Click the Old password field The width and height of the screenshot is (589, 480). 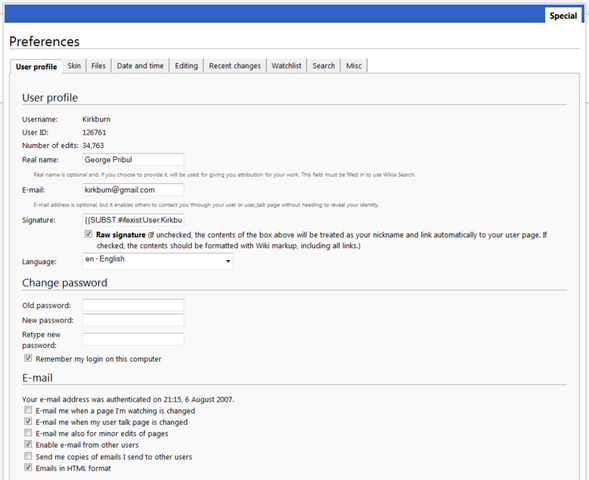(133, 305)
